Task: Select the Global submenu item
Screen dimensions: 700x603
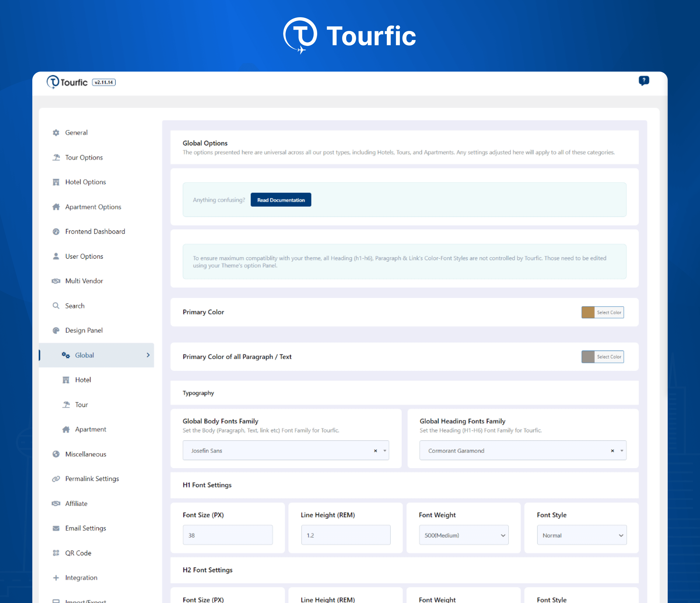Action: click(97, 355)
